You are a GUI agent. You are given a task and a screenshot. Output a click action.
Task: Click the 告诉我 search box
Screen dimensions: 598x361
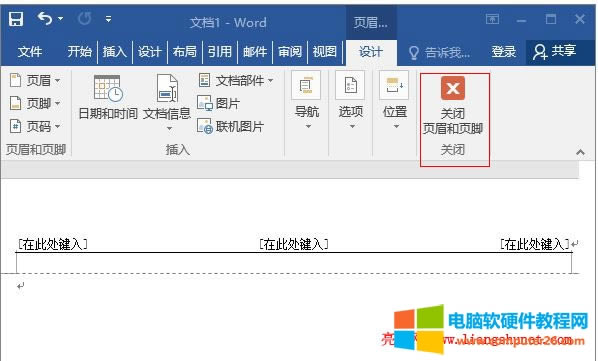(x=447, y=52)
